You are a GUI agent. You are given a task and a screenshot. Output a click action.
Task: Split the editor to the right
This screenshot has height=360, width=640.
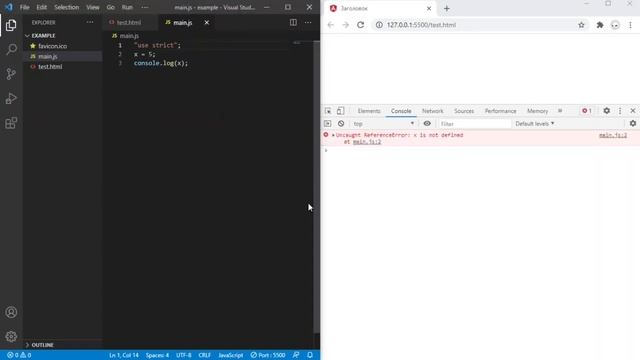pos(293,22)
